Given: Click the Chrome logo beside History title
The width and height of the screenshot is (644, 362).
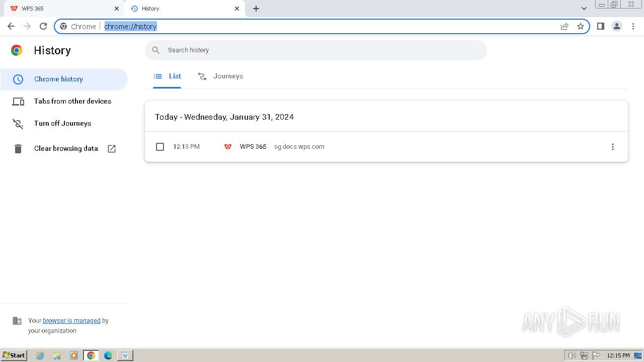Looking at the screenshot, I should (x=17, y=50).
